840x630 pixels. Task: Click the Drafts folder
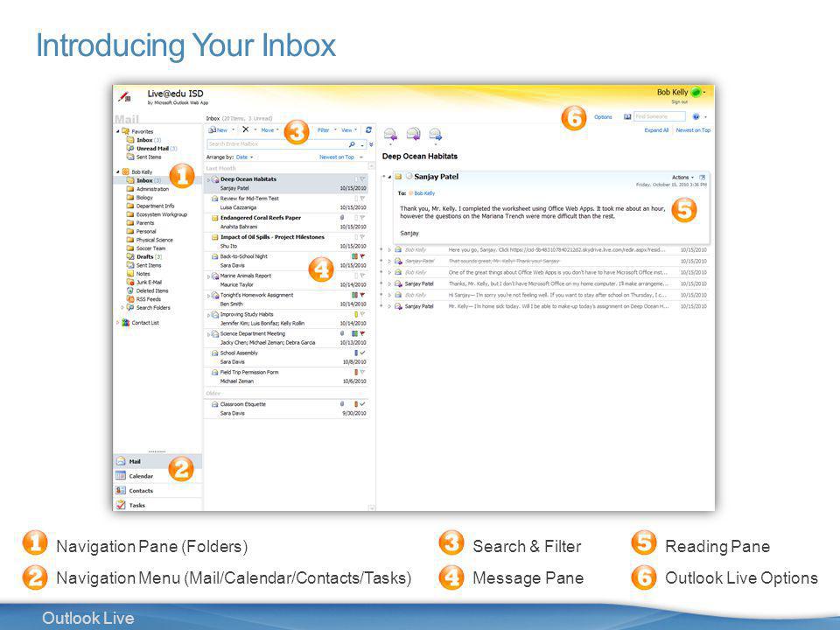pos(144,256)
